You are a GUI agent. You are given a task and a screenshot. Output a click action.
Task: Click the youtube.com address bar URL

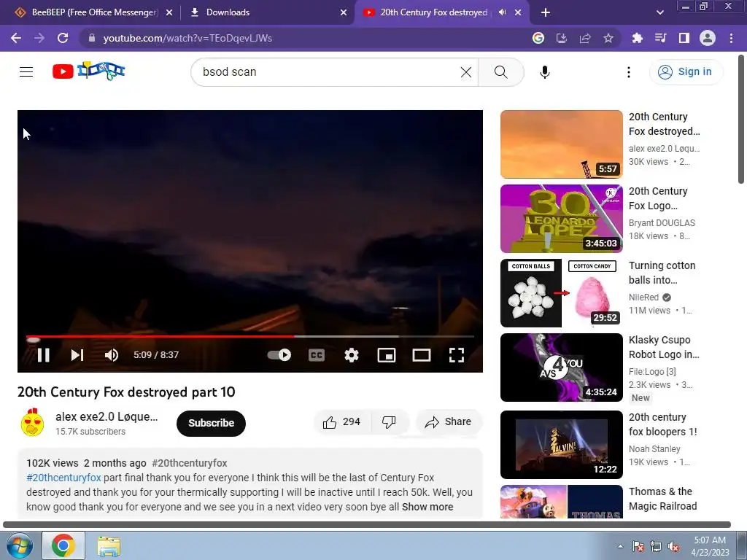click(187, 38)
